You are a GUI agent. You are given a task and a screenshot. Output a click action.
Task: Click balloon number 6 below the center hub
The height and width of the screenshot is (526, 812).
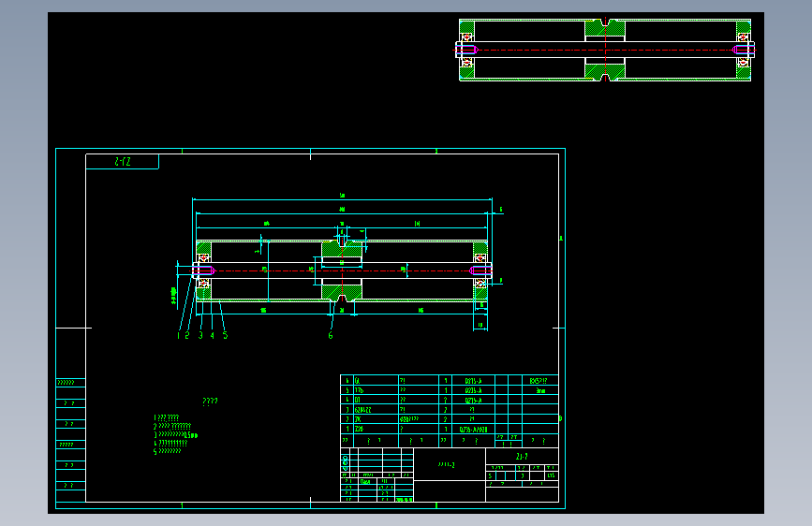click(331, 335)
